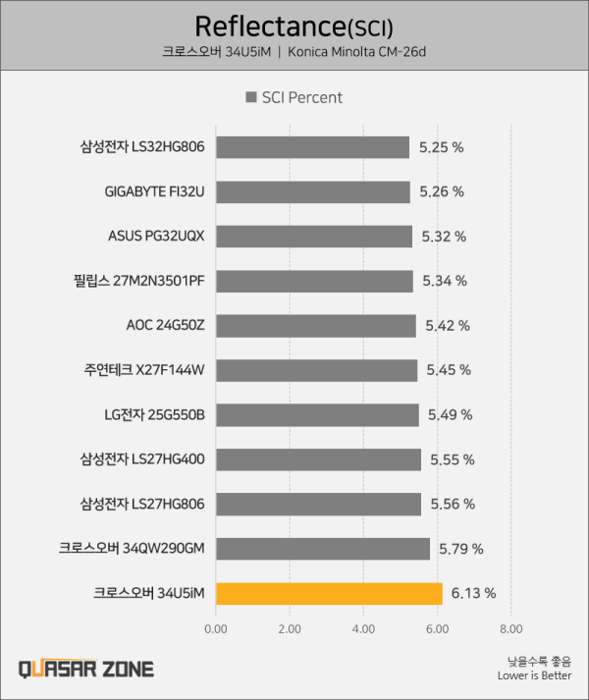Click the LG전자 25G550B label
Screen dimensions: 589x700
[x=154, y=414]
